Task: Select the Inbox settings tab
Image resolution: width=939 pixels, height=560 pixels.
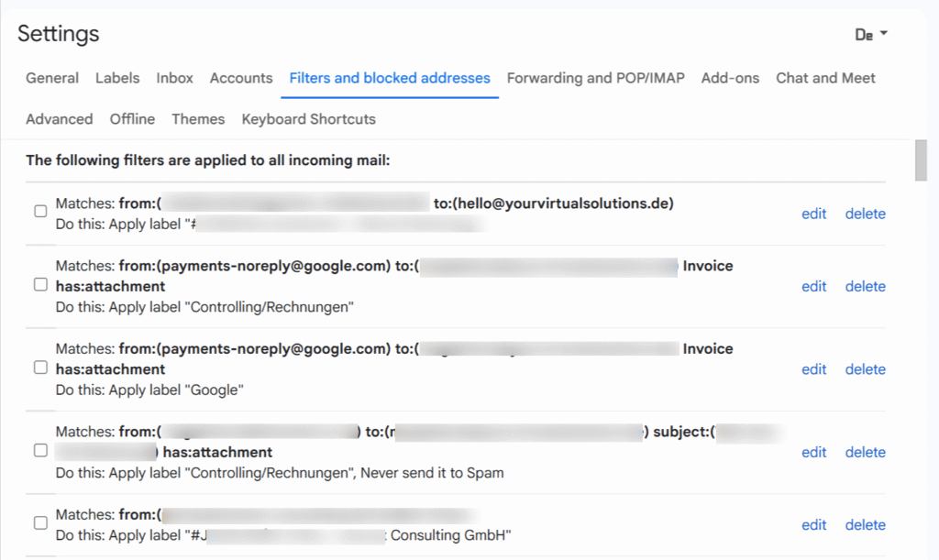Action: (174, 78)
